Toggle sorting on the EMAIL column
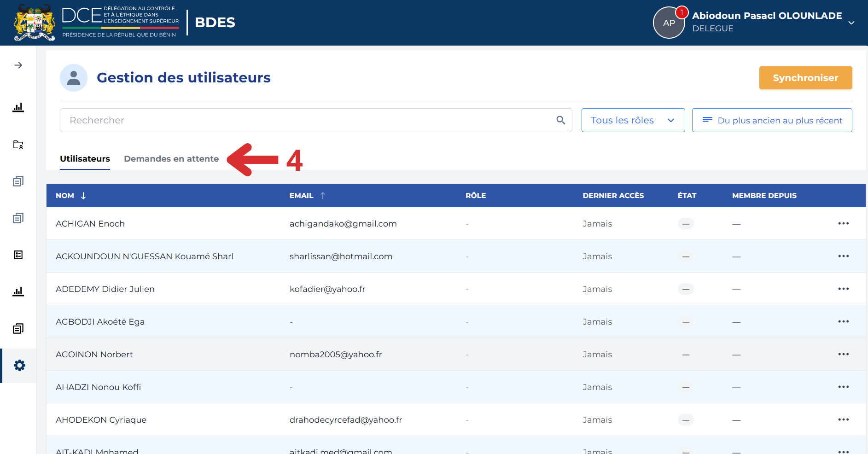The height and width of the screenshot is (454, 868). pyautogui.click(x=323, y=196)
